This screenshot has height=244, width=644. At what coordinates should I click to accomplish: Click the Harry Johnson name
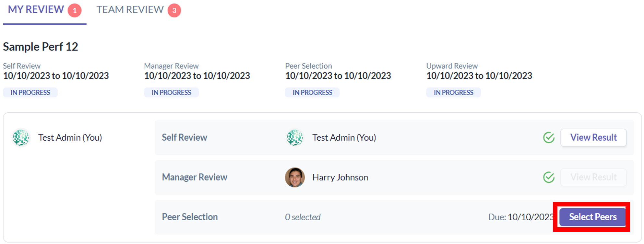(340, 178)
